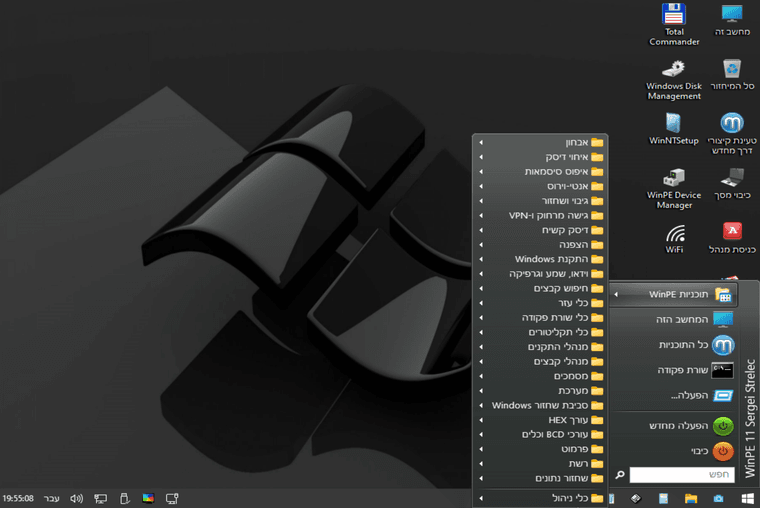Open Total Commander desktop icon

(674, 25)
